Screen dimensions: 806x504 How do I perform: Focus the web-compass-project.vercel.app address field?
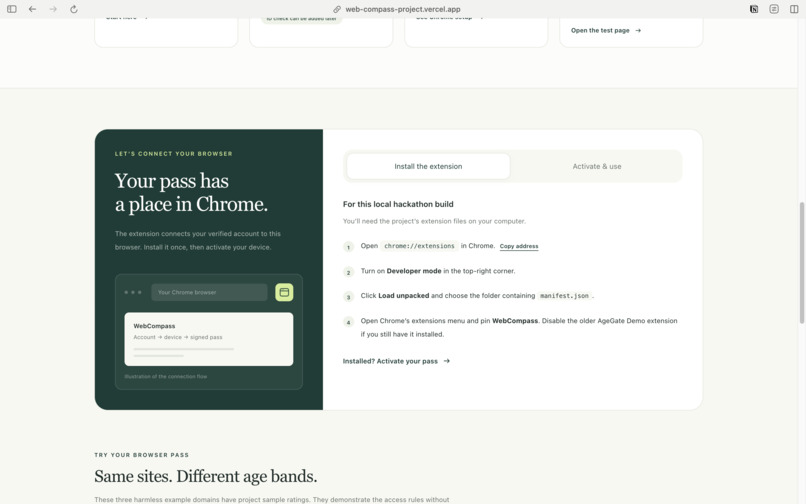[403, 9]
